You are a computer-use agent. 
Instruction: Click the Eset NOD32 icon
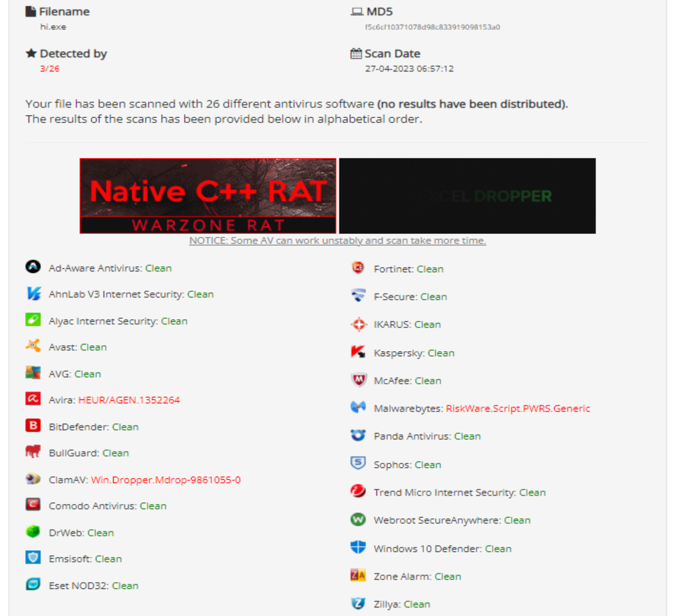click(x=33, y=585)
